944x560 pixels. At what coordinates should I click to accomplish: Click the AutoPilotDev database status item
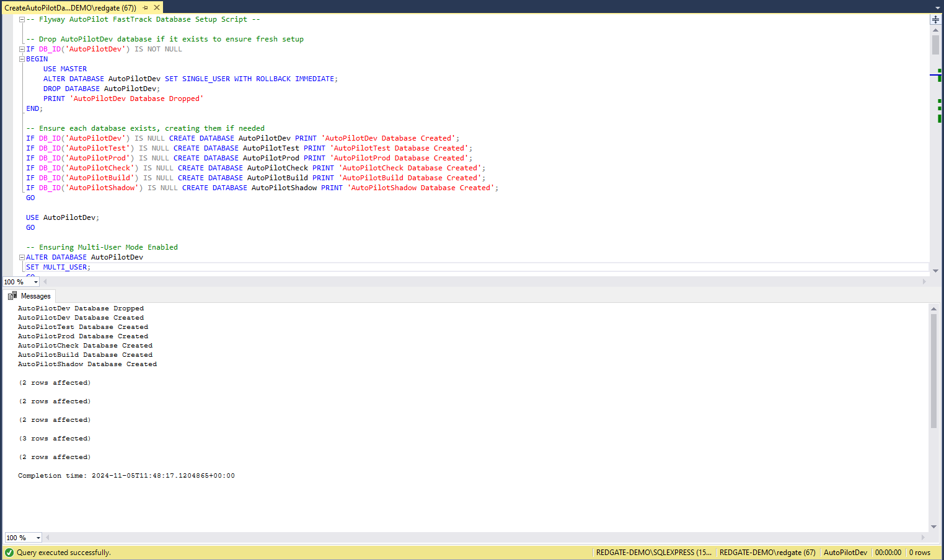click(845, 553)
